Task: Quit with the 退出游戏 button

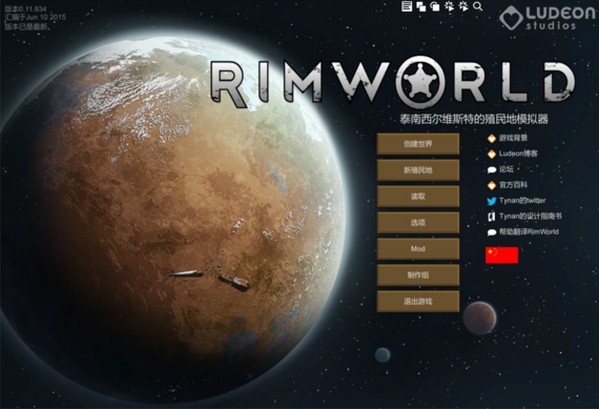Action: pos(418,301)
